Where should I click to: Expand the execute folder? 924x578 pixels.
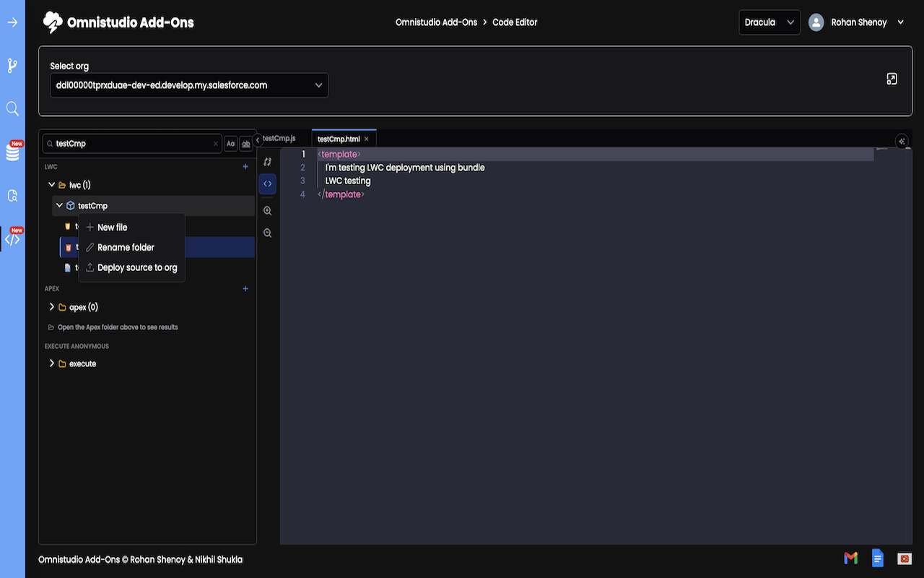pos(52,363)
